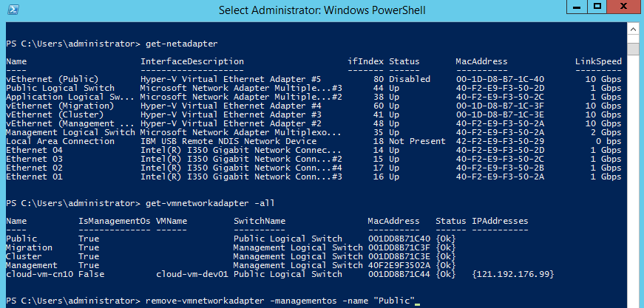Click the 'Public' VM adapter name
The image size is (644, 308).
21,239
